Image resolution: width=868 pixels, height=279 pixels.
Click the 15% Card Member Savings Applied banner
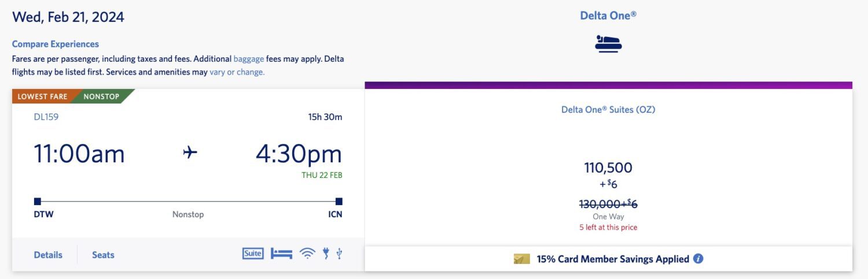[x=612, y=259]
